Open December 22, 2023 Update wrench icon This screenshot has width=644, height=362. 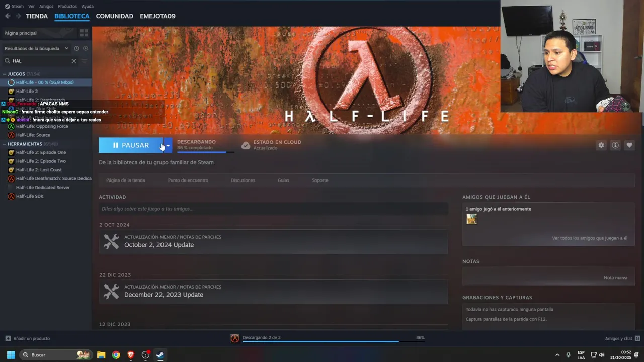tap(111, 291)
